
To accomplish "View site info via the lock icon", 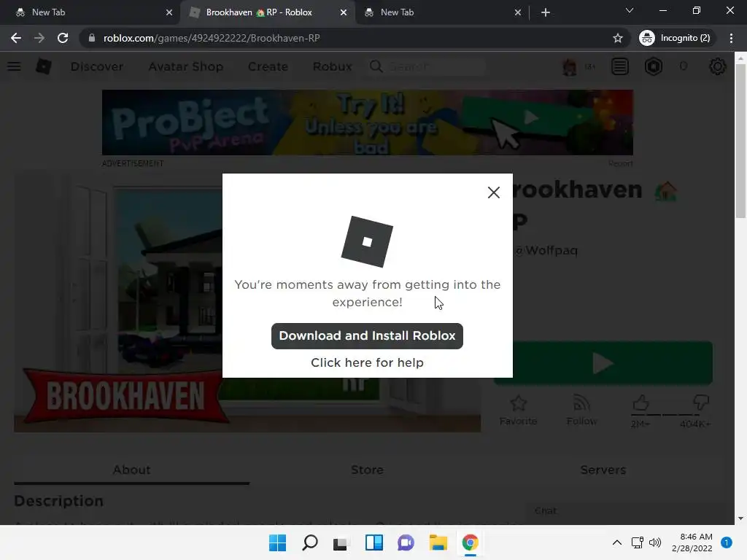I will tap(92, 38).
